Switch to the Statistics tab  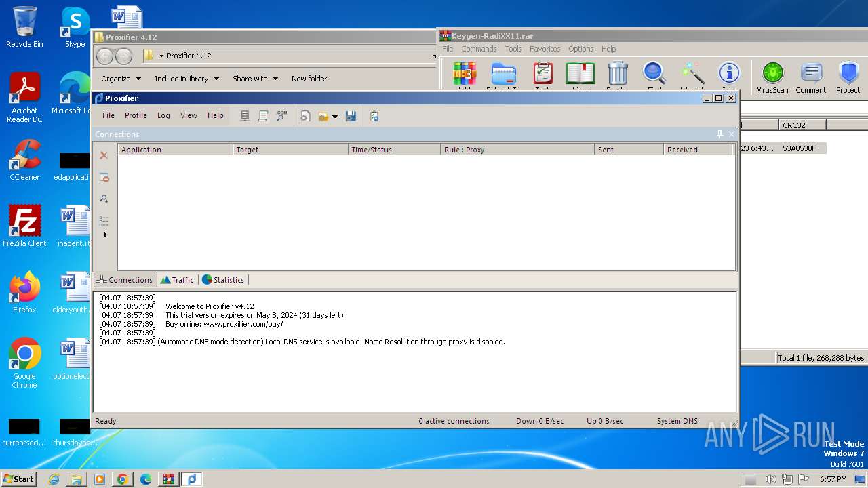pos(223,279)
